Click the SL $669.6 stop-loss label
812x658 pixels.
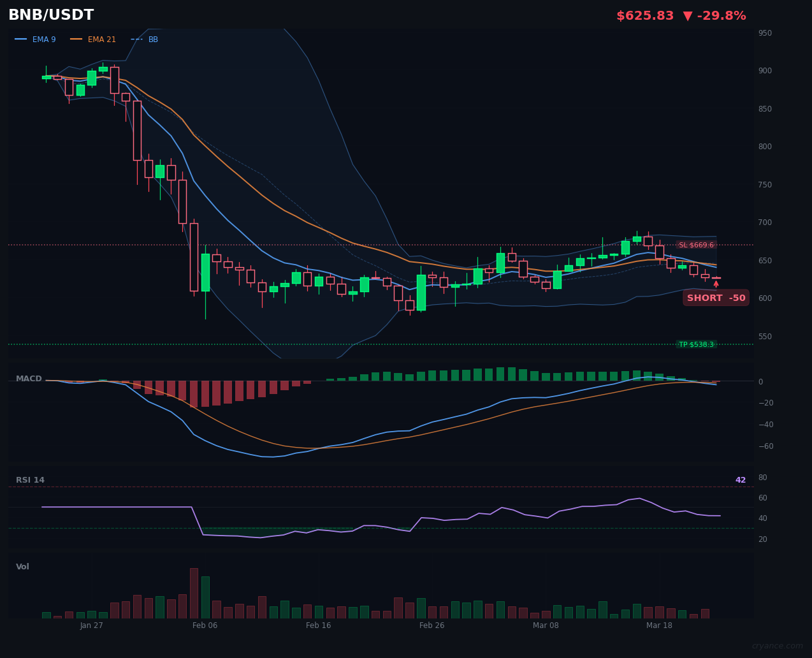[x=696, y=244]
